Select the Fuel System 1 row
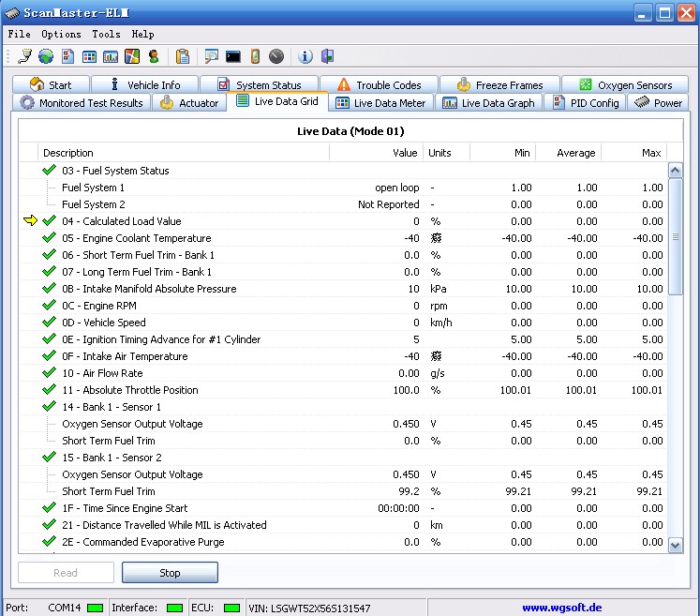The image size is (700, 616). tap(343, 188)
